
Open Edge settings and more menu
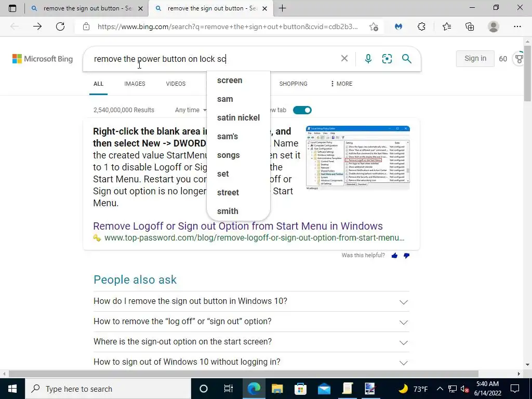coord(517,26)
